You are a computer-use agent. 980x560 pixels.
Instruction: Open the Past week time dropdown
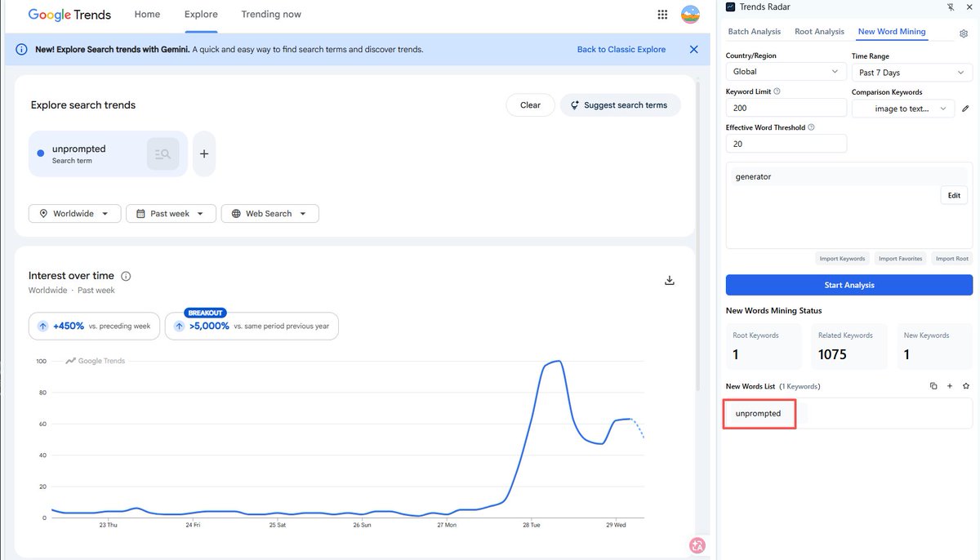coord(171,213)
